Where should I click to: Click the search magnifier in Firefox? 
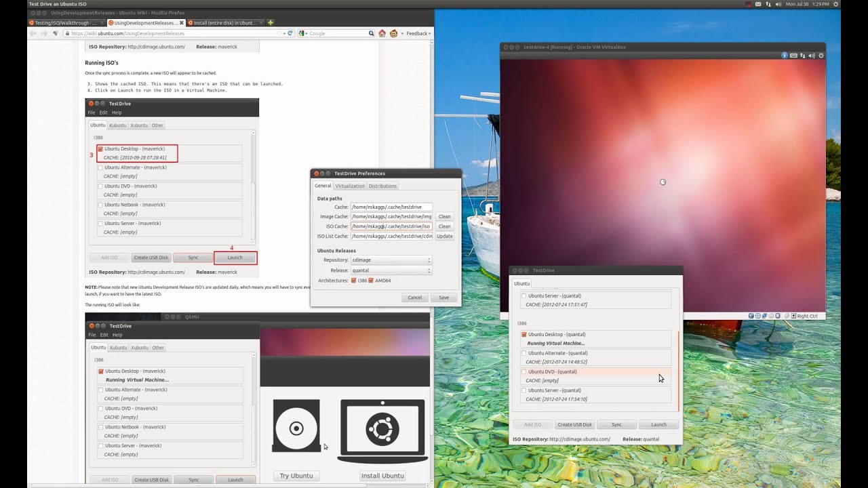click(x=371, y=33)
